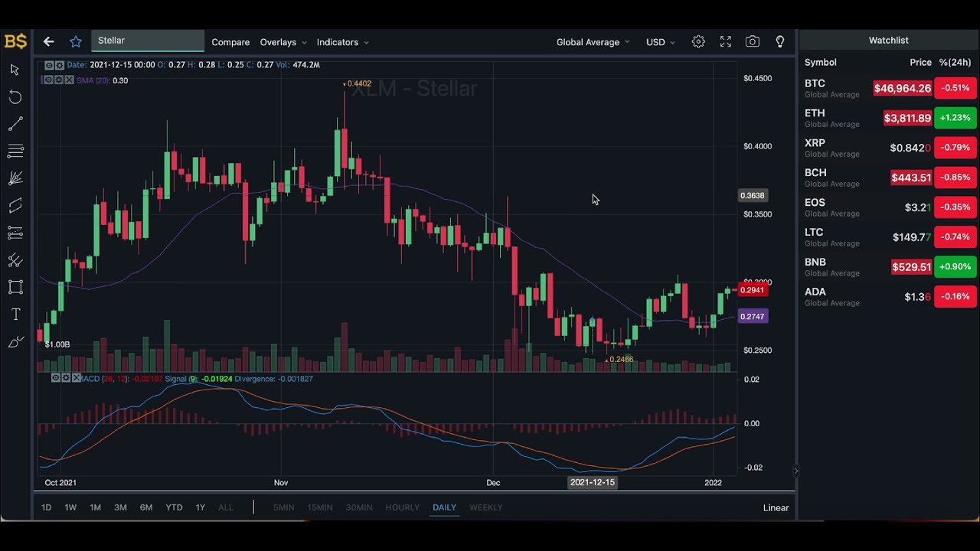Open the USD currency dropdown
980x551 pixels.
[x=660, y=42]
